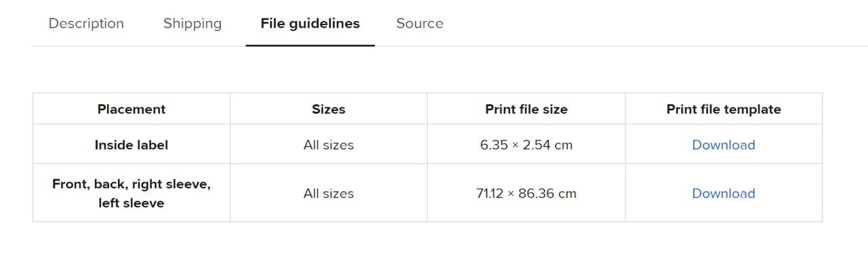
Task: Download template for front, back, sleeves placement
Action: (724, 194)
